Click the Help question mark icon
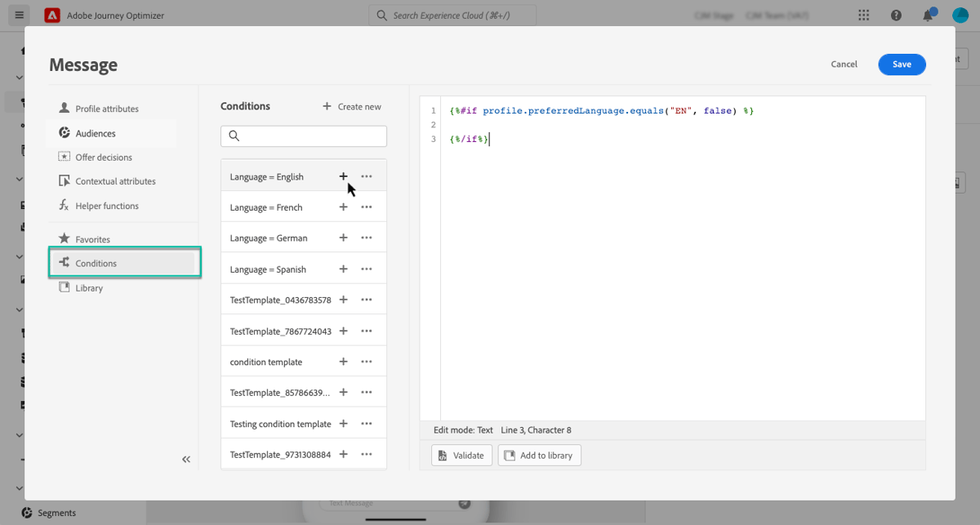This screenshot has height=525, width=980. (x=896, y=15)
